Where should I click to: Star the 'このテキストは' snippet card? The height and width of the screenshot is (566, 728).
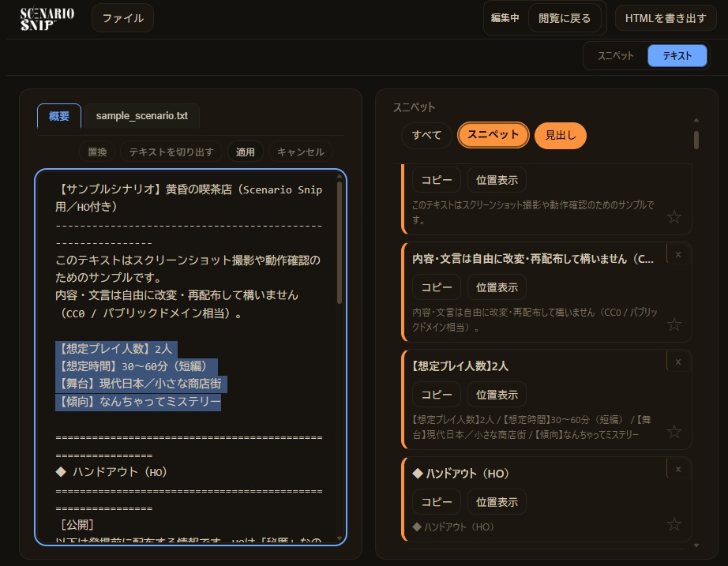point(674,217)
